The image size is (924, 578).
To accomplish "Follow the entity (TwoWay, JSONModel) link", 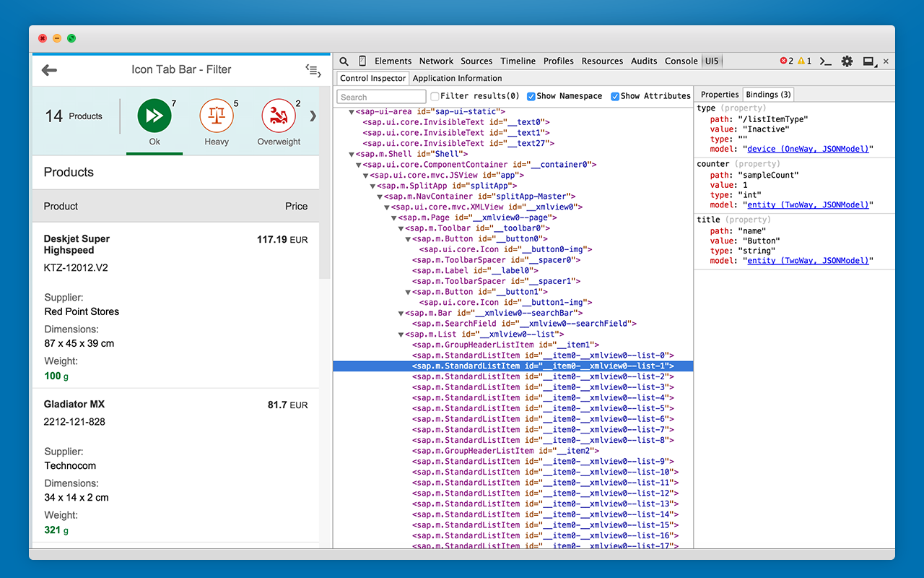I will tap(807, 204).
